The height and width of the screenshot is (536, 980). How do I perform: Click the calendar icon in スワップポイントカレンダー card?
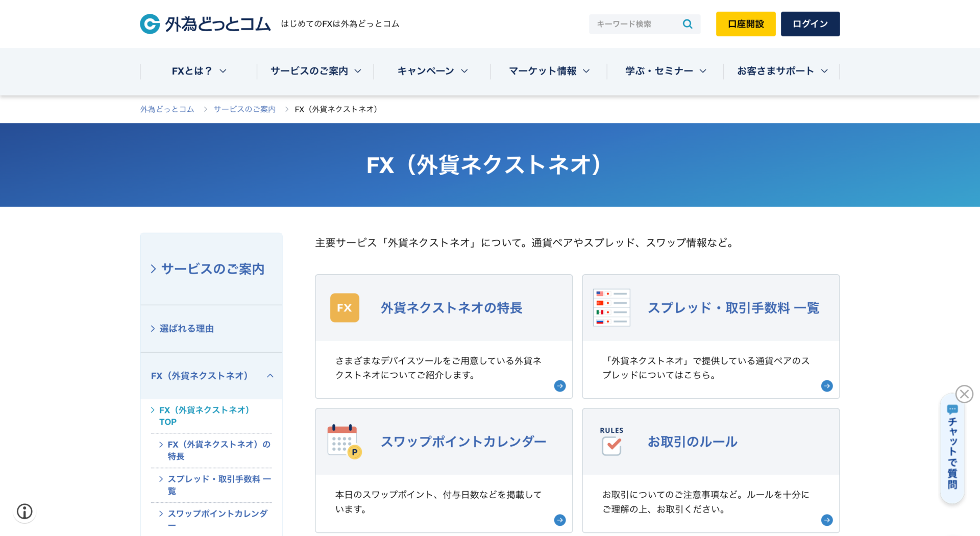coord(345,442)
